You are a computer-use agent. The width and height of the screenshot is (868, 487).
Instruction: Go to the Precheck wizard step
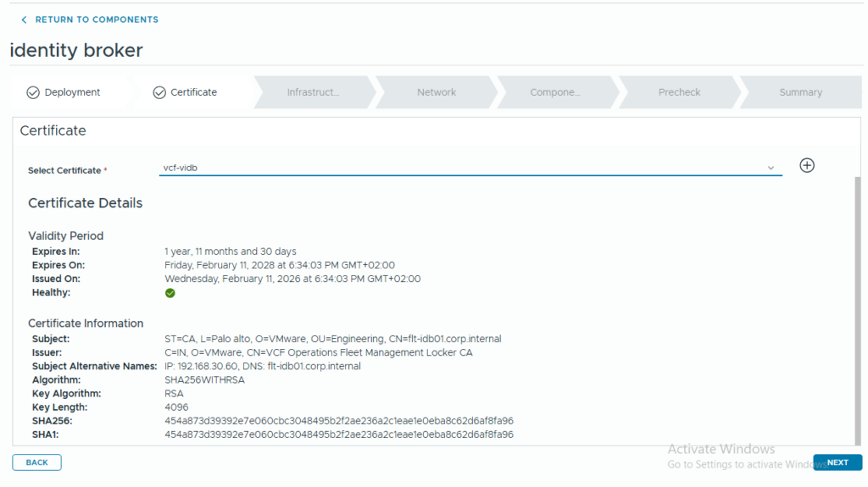tap(679, 92)
